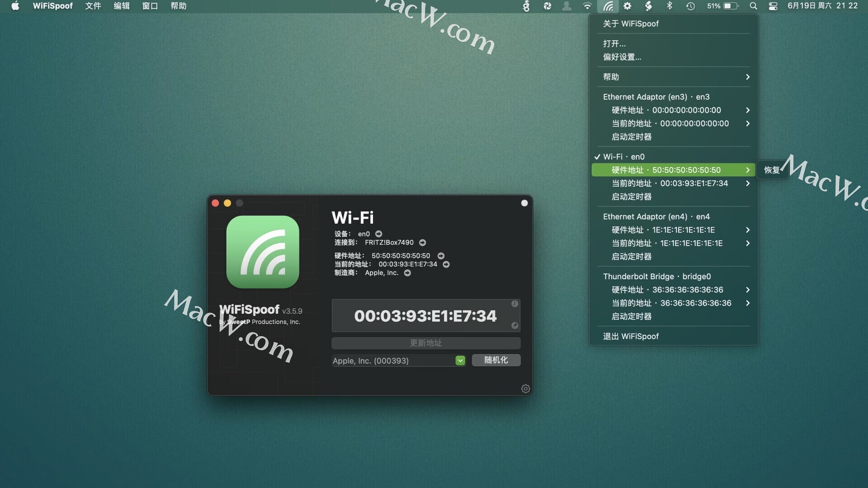Click the arrow icon beside 当前的地址 in the window

446,264
